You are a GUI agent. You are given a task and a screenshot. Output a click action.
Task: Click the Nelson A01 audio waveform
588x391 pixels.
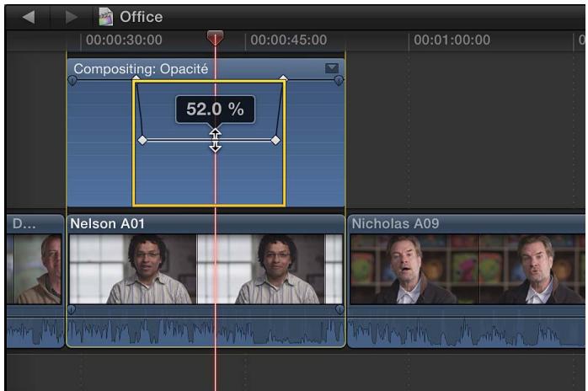click(x=206, y=332)
